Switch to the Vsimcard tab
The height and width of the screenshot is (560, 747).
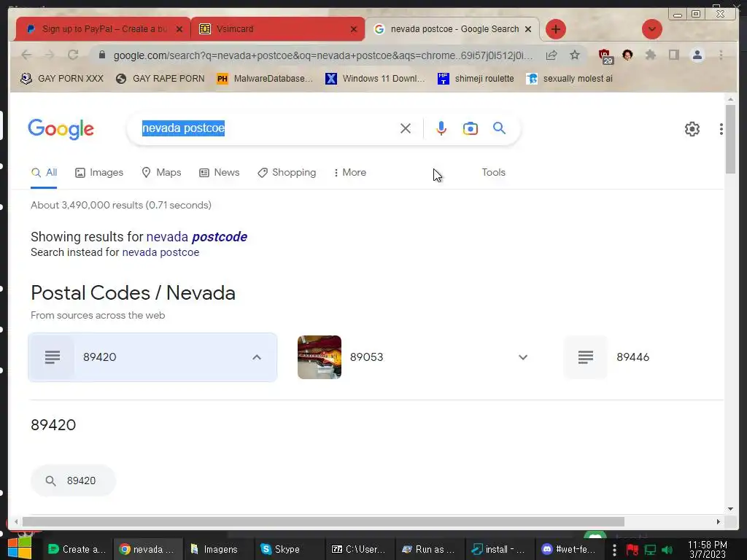[x=279, y=29]
